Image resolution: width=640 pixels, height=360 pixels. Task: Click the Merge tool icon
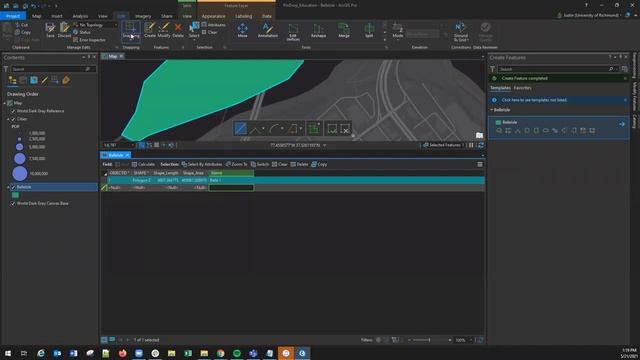[x=344, y=30]
